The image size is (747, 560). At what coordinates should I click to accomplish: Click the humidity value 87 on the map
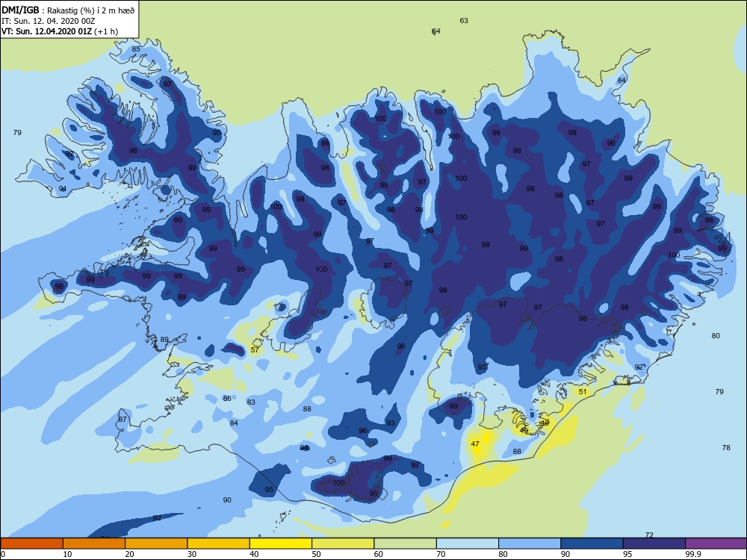(123, 420)
